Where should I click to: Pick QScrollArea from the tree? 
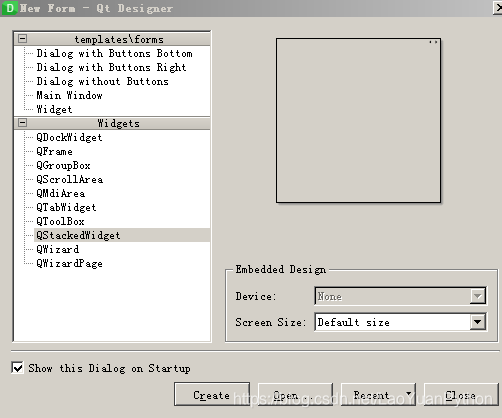(70, 179)
